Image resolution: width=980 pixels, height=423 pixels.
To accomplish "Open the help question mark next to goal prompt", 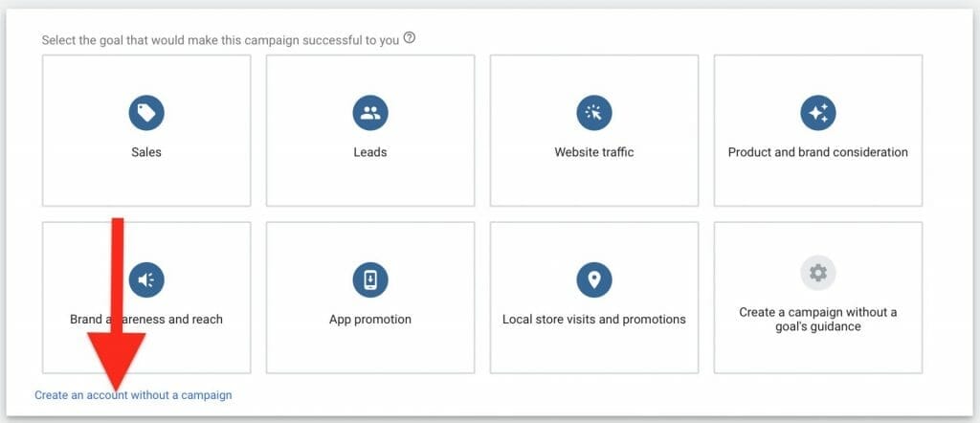I will 410,39.
